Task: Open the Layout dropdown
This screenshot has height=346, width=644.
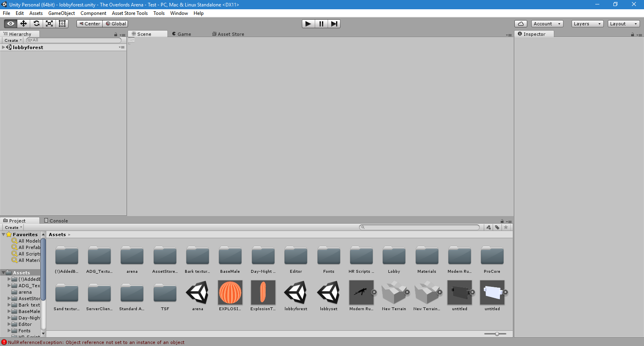Action: pos(624,24)
